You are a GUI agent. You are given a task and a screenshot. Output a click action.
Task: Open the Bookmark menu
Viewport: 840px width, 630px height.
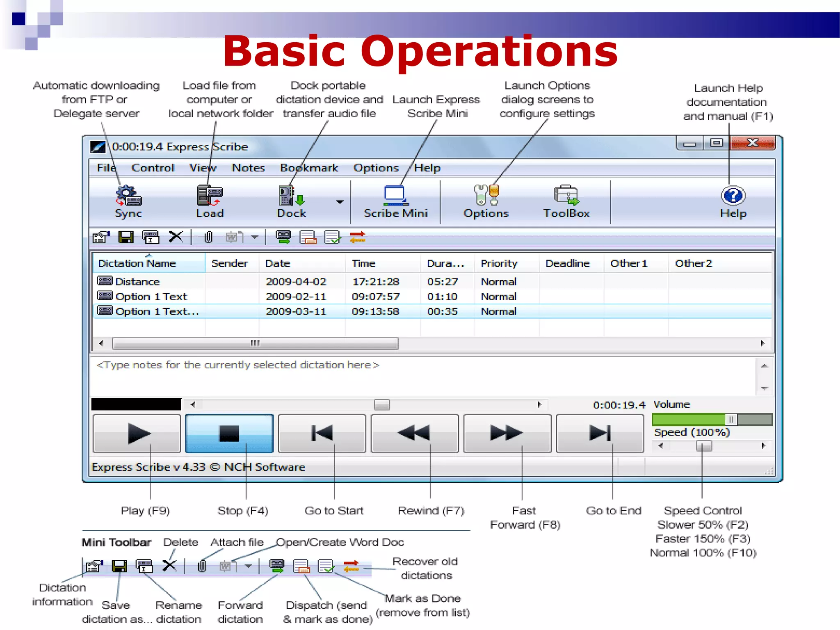tap(309, 168)
